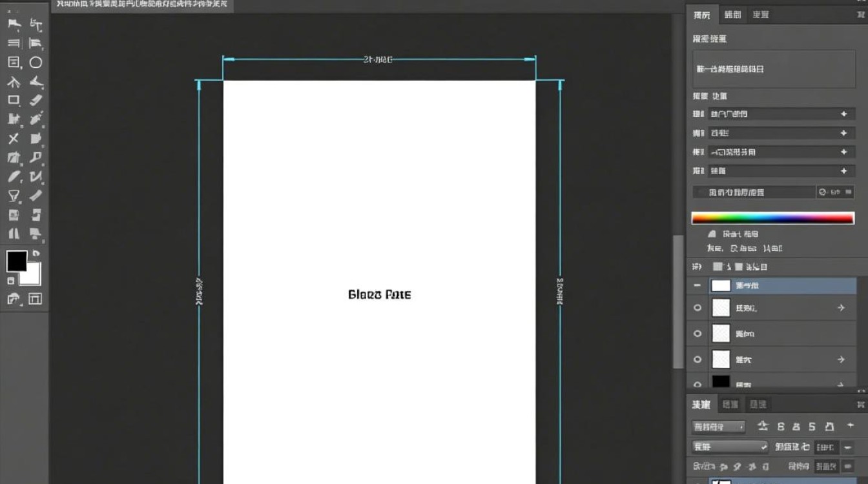Toggle visibility of third layer below selected layer
Viewport: 868px width, 484px height.
coord(697,359)
